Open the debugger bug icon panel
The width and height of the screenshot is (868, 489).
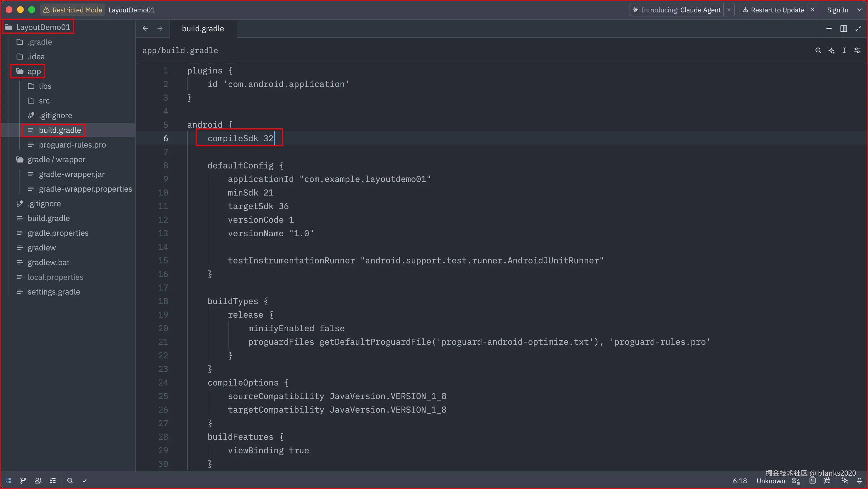coord(827,481)
